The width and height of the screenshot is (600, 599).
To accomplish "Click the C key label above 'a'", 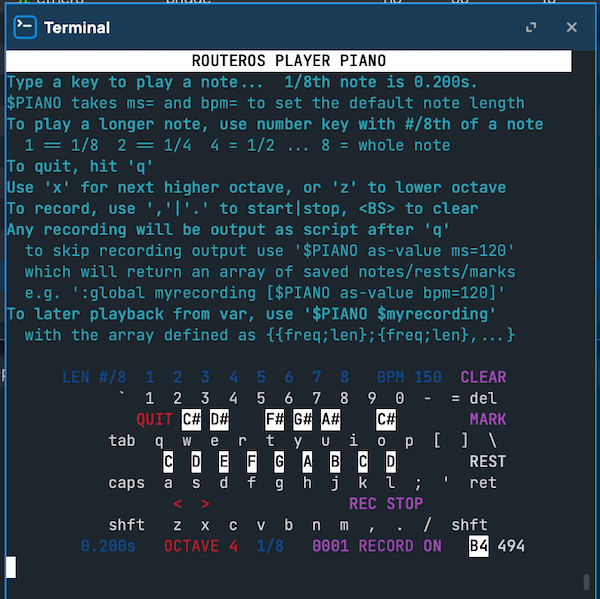I will click(x=168, y=462).
